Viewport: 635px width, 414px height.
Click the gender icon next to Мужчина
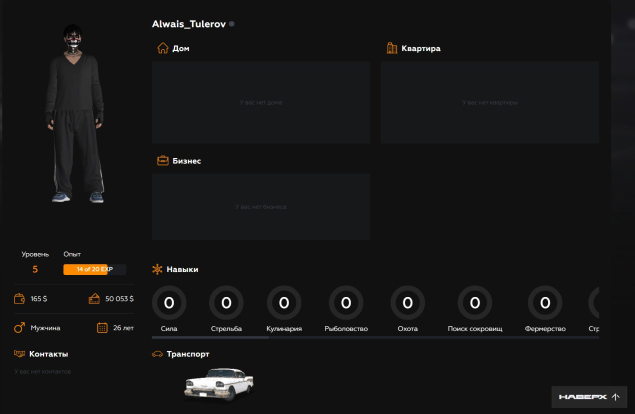(x=19, y=327)
